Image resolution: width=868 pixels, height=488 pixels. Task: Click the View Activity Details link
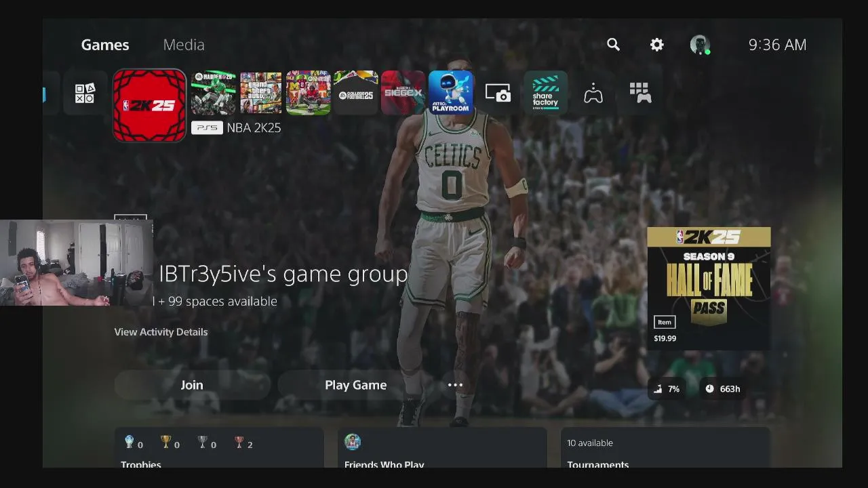tap(161, 332)
